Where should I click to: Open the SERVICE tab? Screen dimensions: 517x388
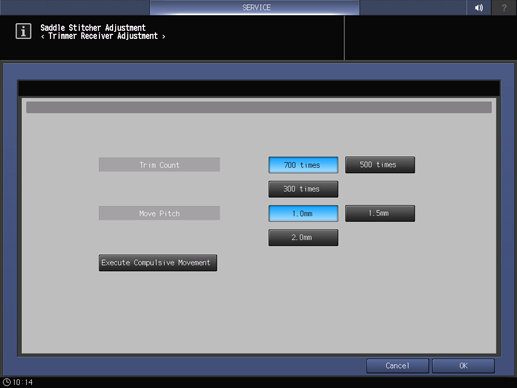[x=255, y=7]
